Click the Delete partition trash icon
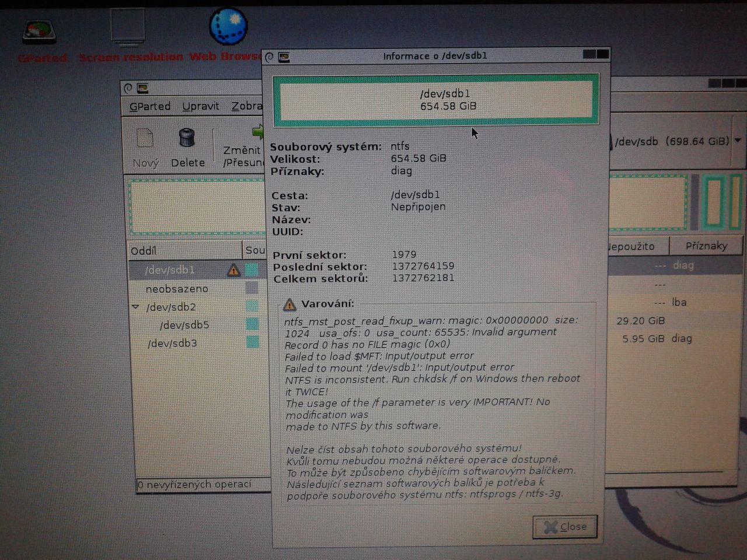747x560 pixels. (x=187, y=138)
